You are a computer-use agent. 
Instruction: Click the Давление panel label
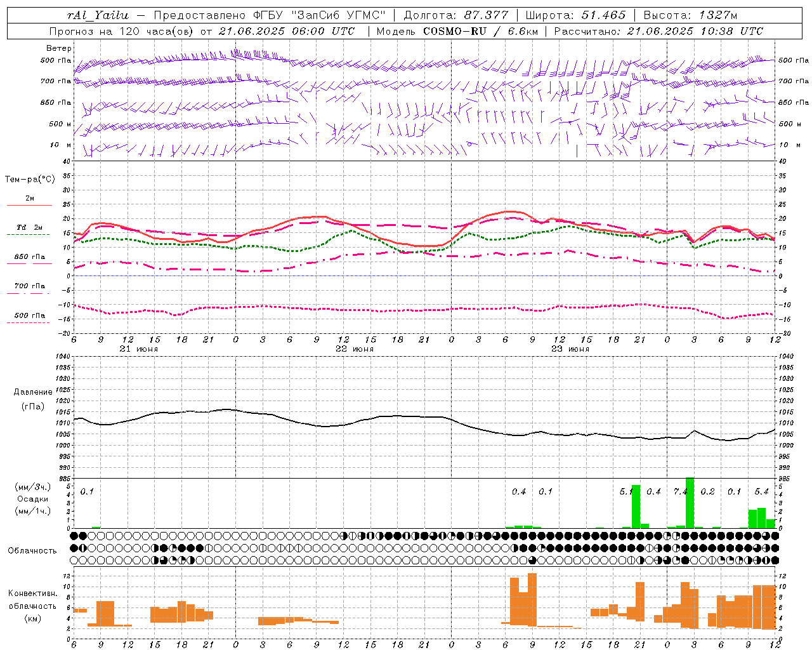tap(33, 392)
